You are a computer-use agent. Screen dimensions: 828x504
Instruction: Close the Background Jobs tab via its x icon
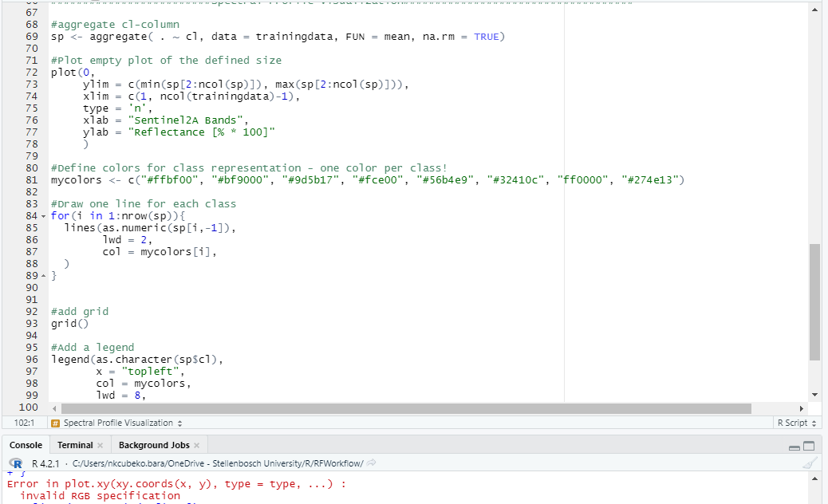[x=196, y=444]
